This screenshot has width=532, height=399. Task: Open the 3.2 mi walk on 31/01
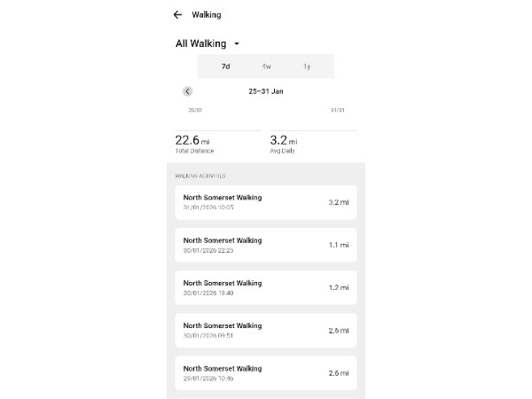pos(265,202)
